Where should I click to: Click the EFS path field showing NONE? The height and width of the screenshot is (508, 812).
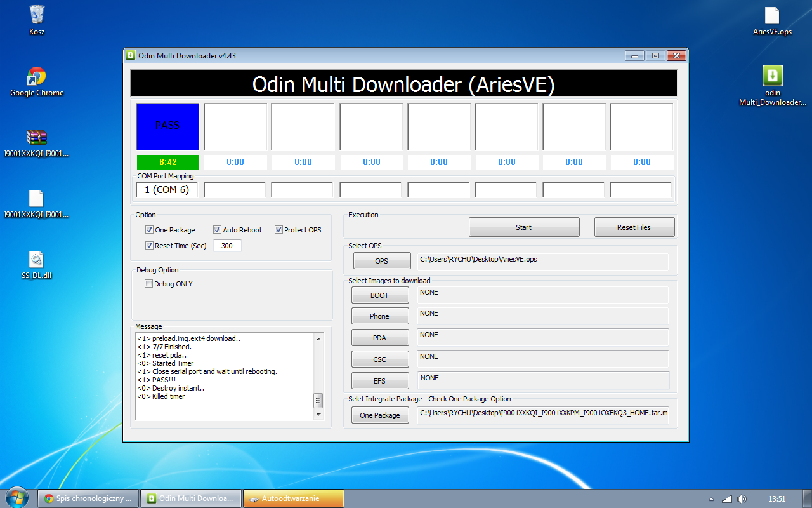tap(543, 380)
